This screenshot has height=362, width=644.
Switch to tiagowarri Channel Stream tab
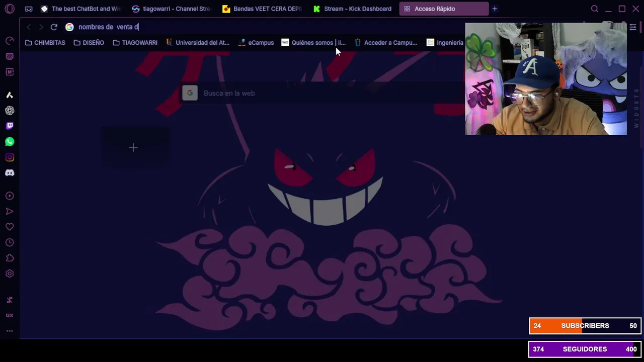coord(171,9)
